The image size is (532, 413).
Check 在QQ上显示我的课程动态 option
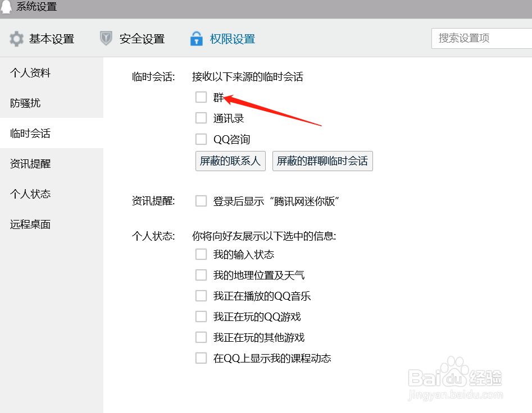coord(201,358)
